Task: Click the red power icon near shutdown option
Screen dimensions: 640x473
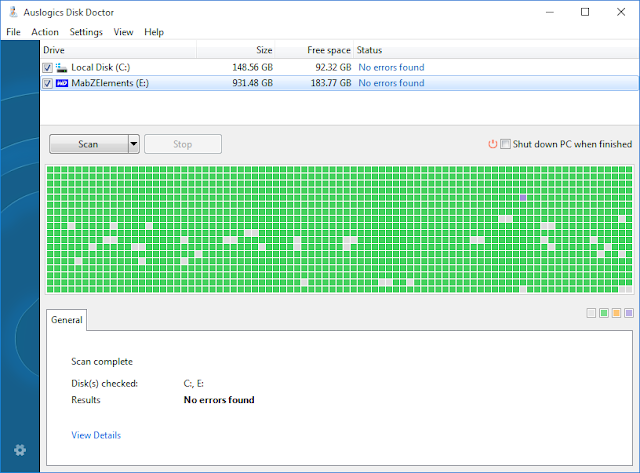Action: [x=493, y=144]
